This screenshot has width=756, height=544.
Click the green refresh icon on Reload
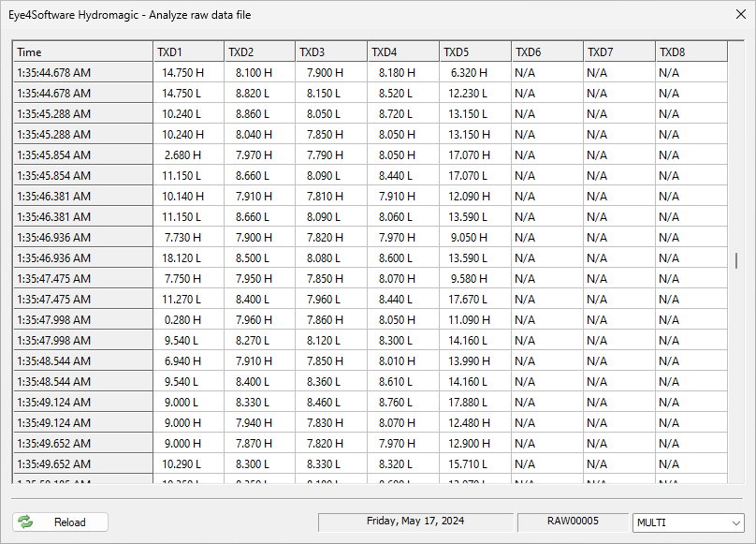[x=25, y=522]
